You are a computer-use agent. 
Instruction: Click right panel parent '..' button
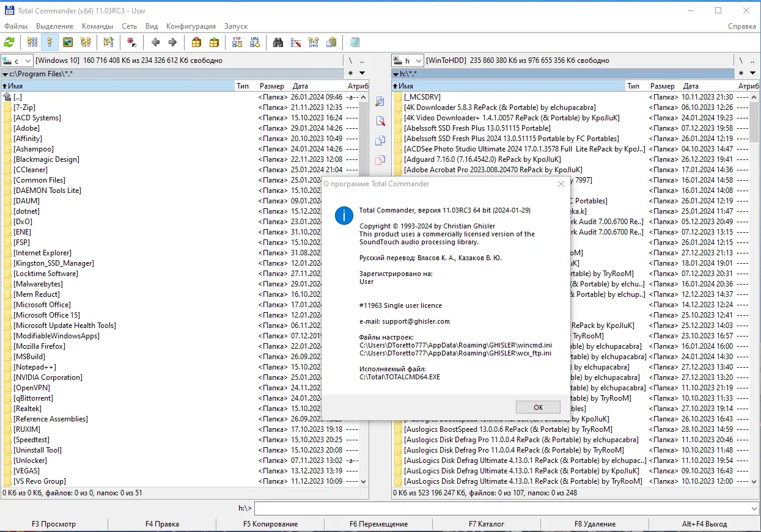[752, 60]
